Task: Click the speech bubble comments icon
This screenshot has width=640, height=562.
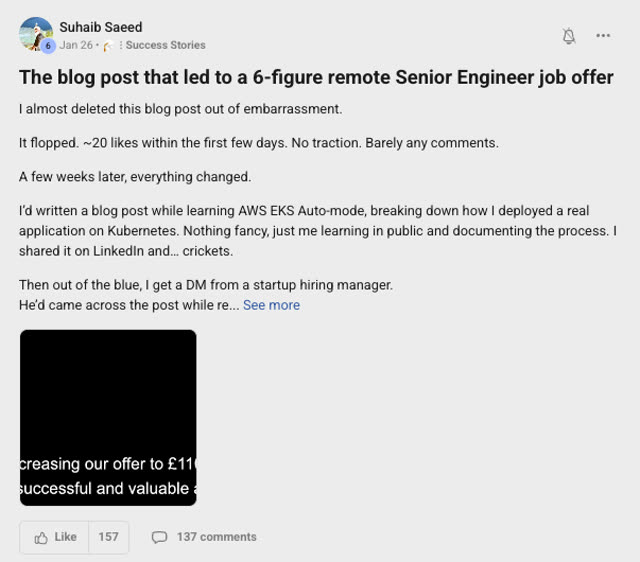Action: coord(159,537)
